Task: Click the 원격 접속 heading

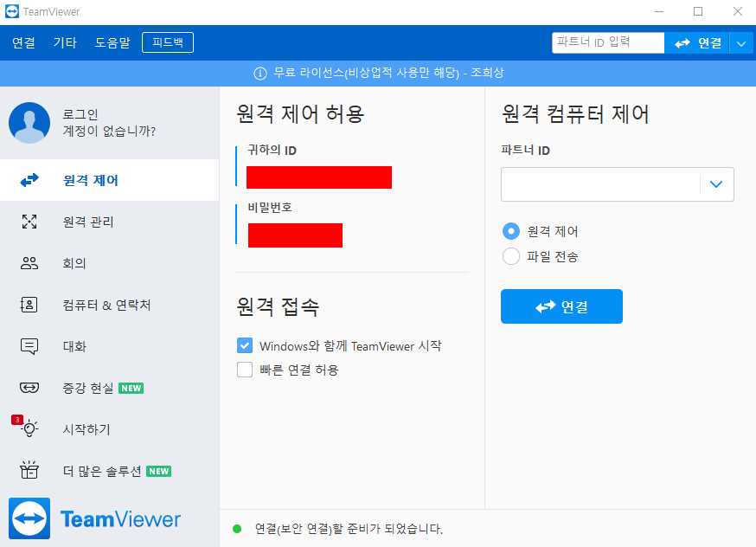Action: [278, 306]
